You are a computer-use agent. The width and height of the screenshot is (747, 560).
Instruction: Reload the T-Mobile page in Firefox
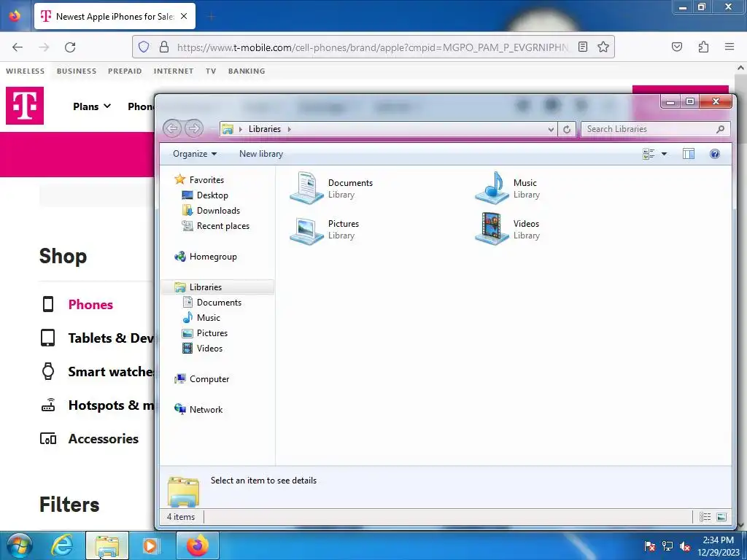(70, 47)
